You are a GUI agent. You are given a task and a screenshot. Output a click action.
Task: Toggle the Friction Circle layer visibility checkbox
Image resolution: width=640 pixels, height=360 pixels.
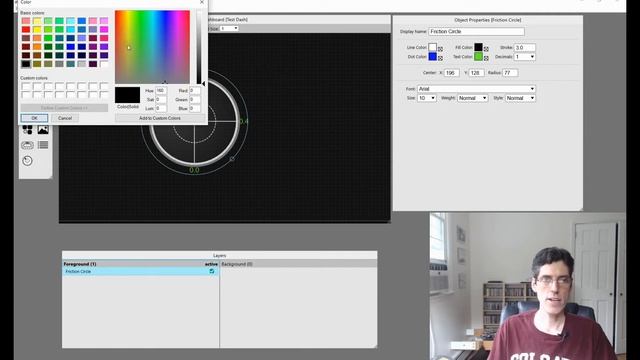click(x=212, y=271)
